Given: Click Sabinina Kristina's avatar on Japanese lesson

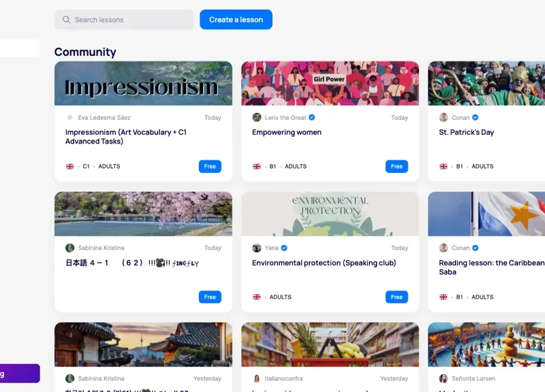Looking at the screenshot, I should [x=69, y=248].
